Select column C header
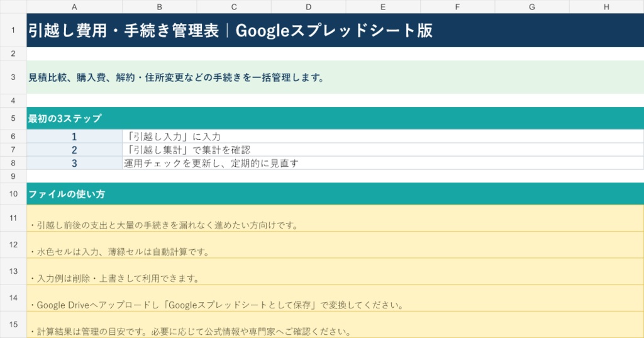 click(x=234, y=6)
